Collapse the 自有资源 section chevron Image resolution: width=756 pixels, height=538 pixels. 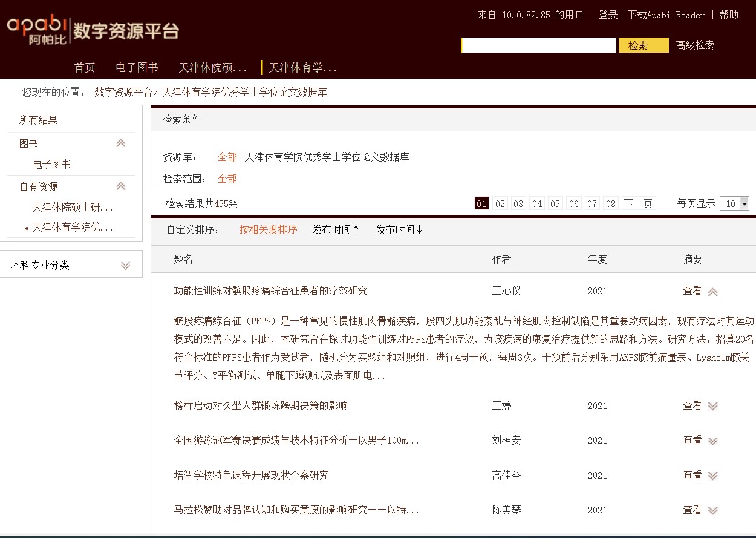[x=121, y=186]
